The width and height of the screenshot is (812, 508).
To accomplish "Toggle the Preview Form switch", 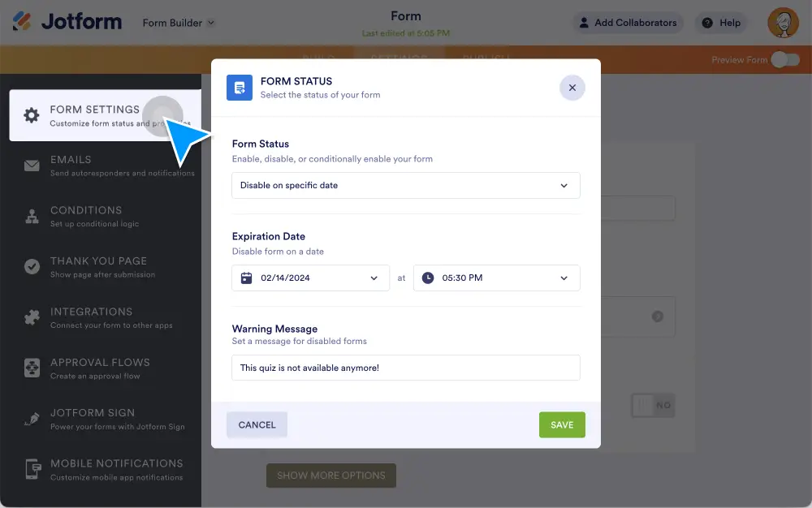I will coord(784,60).
